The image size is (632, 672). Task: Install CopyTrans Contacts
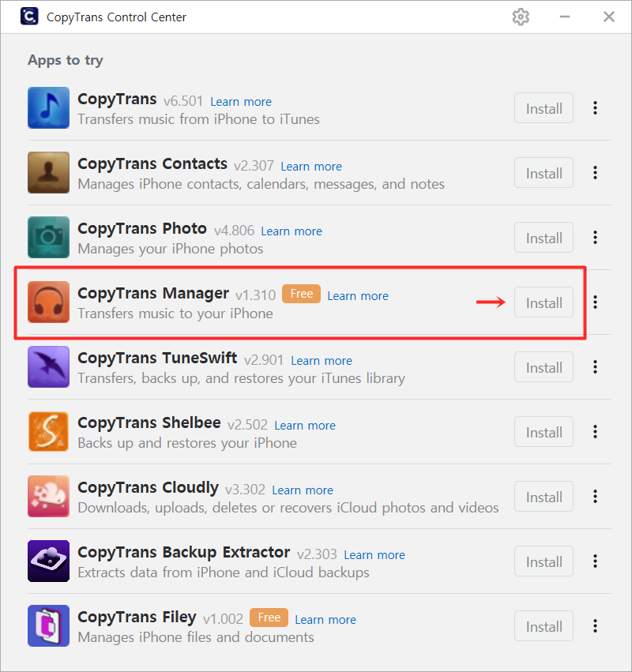(x=544, y=173)
